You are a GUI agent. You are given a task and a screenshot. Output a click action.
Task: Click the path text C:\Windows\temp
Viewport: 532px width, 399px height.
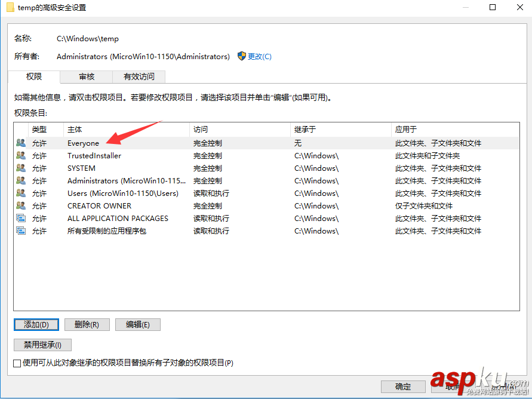(88, 39)
